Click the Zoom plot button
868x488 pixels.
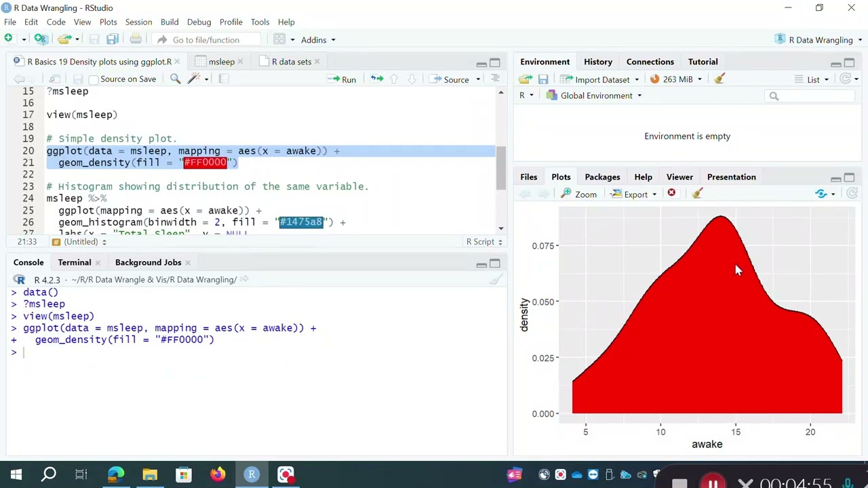coord(579,195)
